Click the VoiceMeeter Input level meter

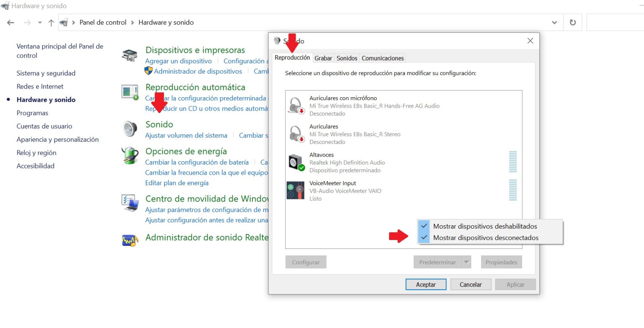513,190
